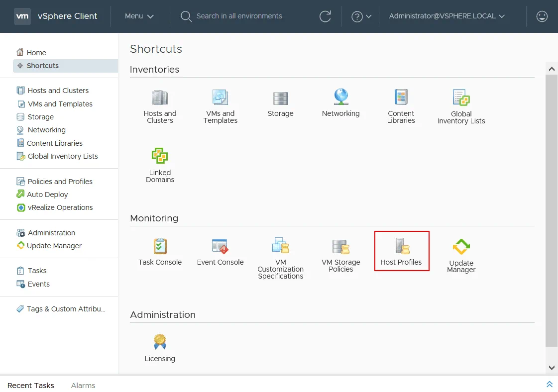Open VM Storage Policies shortcut
The height and width of the screenshot is (392, 558).
pos(340,246)
